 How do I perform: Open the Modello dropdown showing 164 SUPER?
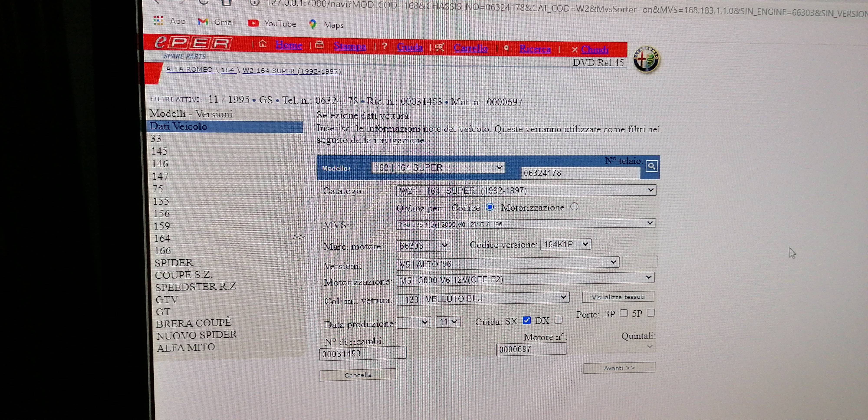tap(438, 167)
